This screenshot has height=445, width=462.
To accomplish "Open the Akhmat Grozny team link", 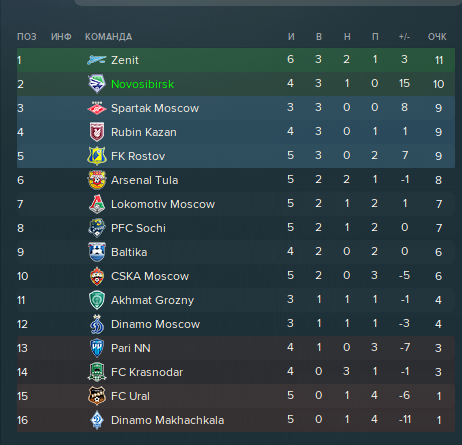I will pos(153,300).
